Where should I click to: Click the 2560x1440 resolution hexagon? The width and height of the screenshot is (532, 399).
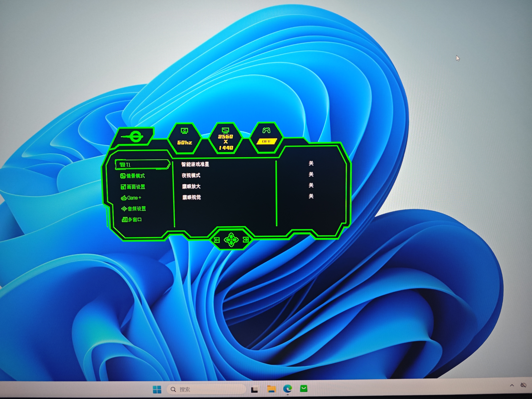coord(226,138)
